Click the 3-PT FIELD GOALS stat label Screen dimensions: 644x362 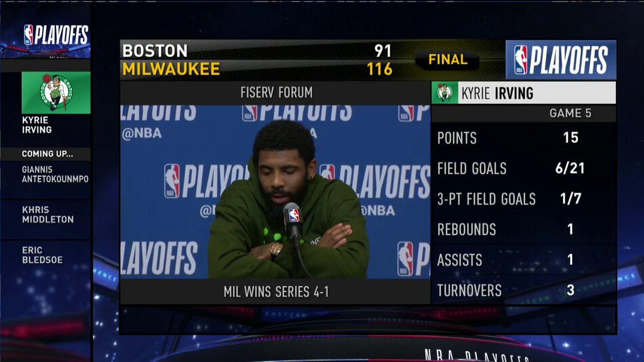click(x=486, y=199)
